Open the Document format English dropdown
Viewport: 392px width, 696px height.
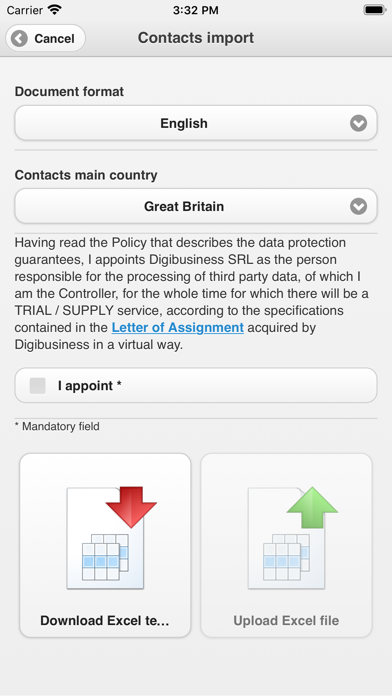(196, 123)
